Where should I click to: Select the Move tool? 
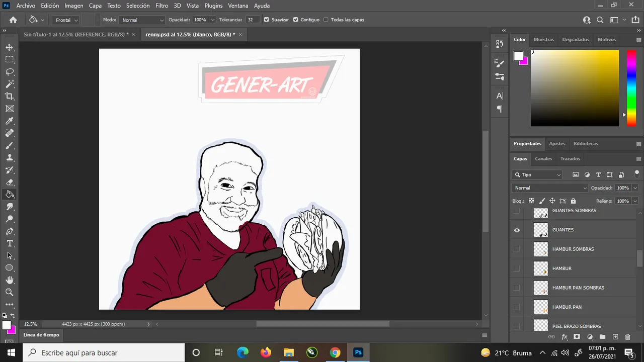point(10,47)
